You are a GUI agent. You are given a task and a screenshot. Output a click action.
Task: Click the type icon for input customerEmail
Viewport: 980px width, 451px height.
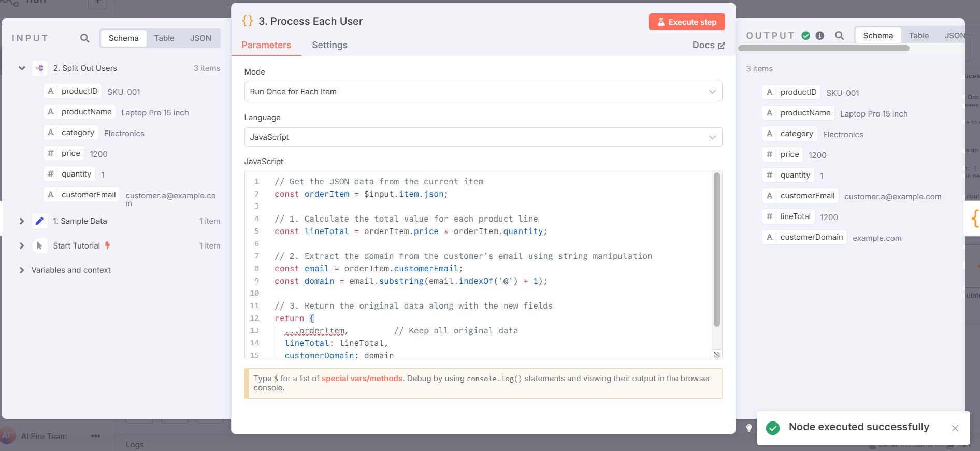(x=50, y=195)
